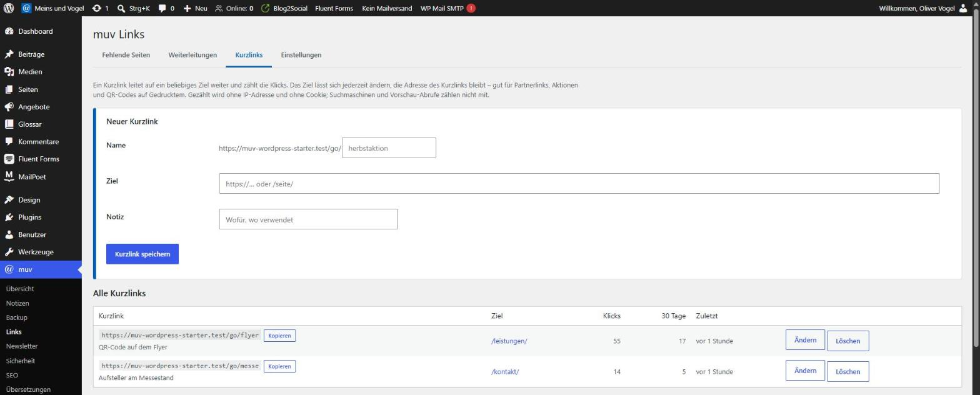This screenshot has width=980, height=395.
Task: Click the Werkzeuge wrench icon
Action: point(9,252)
